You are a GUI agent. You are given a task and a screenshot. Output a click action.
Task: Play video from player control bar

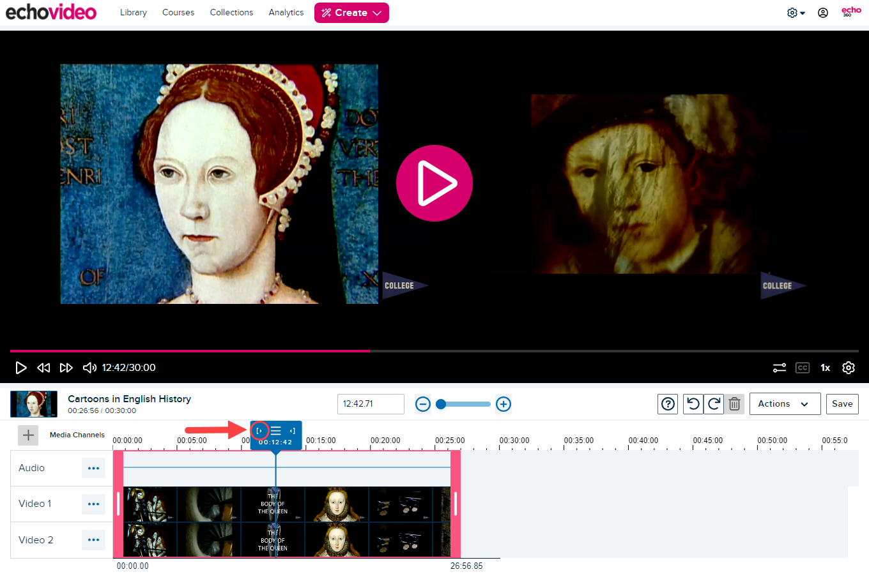click(x=21, y=368)
